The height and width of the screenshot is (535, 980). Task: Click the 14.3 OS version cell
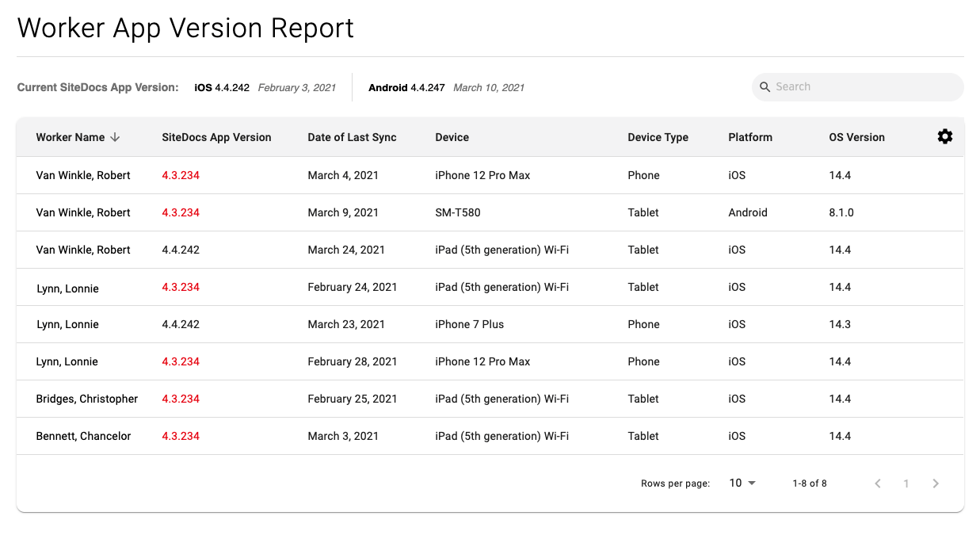point(840,324)
